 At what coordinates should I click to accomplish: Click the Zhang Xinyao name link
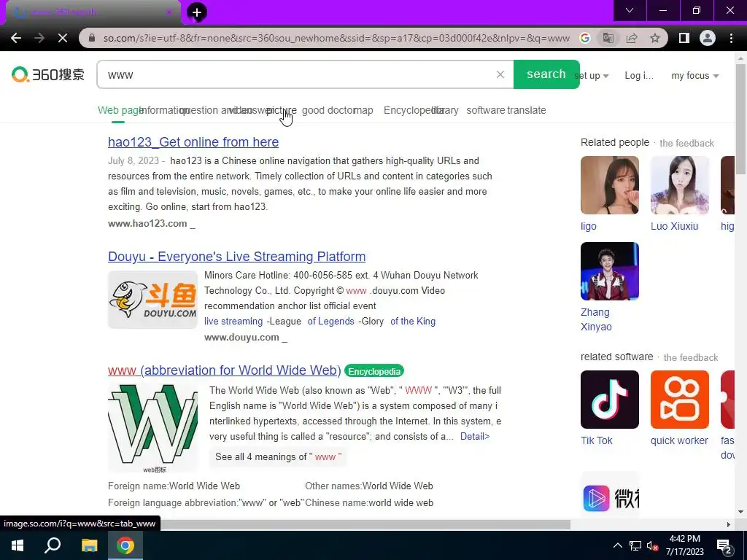click(596, 319)
